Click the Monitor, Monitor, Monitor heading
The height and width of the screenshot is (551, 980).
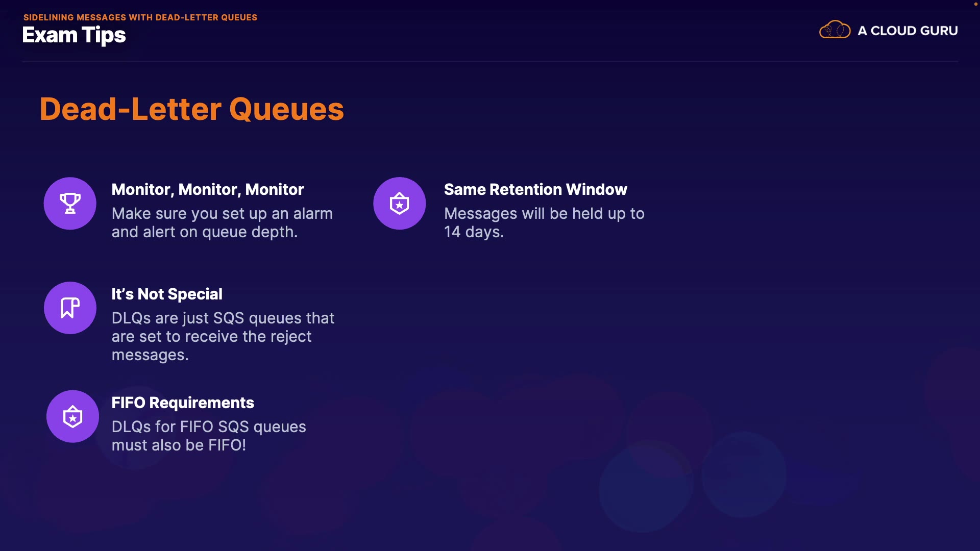click(x=207, y=190)
